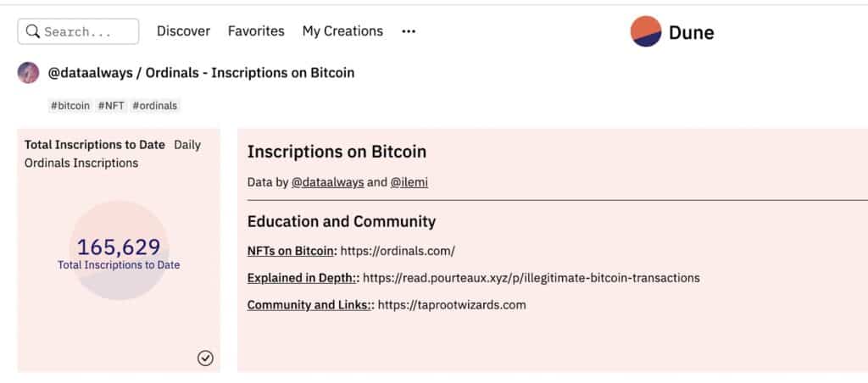The height and width of the screenshot is (383, 868).
Task: Click the verified checkmark icon on counter widget
Action: pyautogui.click(x=205, y=358)
